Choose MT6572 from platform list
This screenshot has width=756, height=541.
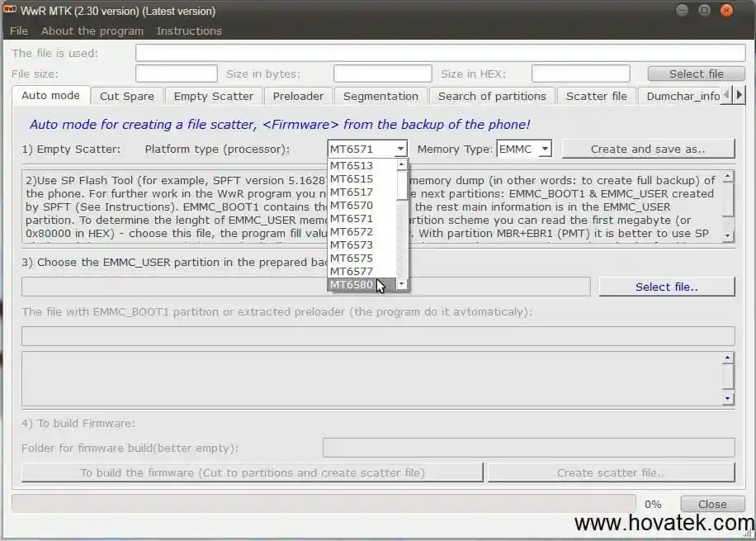(x=362, y=231)
